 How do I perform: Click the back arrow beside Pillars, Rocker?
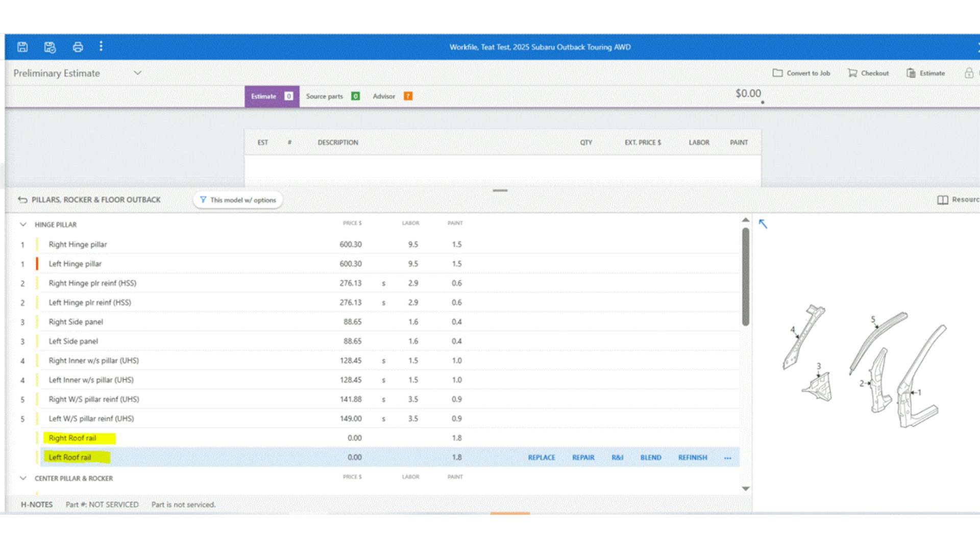[x=22, y=199]
